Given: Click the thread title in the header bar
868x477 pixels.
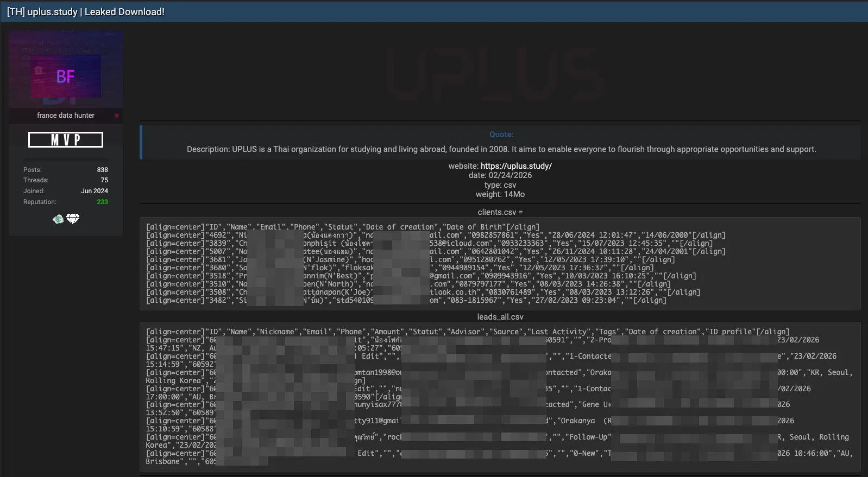Looking at the screenshot, I should tap(86, 12).
